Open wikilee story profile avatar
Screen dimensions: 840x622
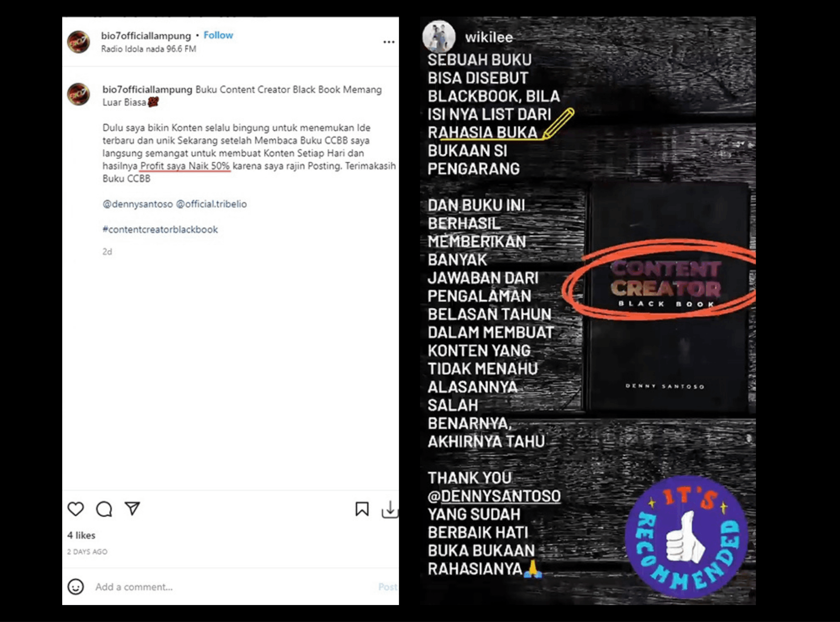tap(439, 36)
